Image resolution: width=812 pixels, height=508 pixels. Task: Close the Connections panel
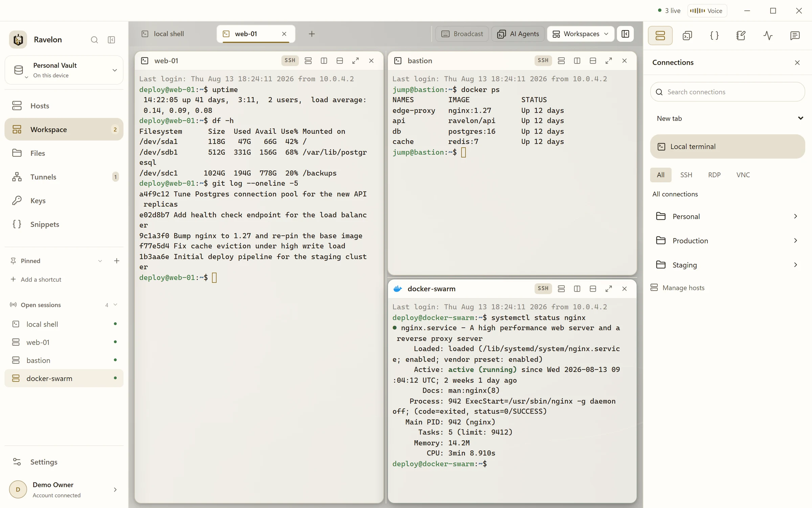pyautogui.click(x=797, y=63)
